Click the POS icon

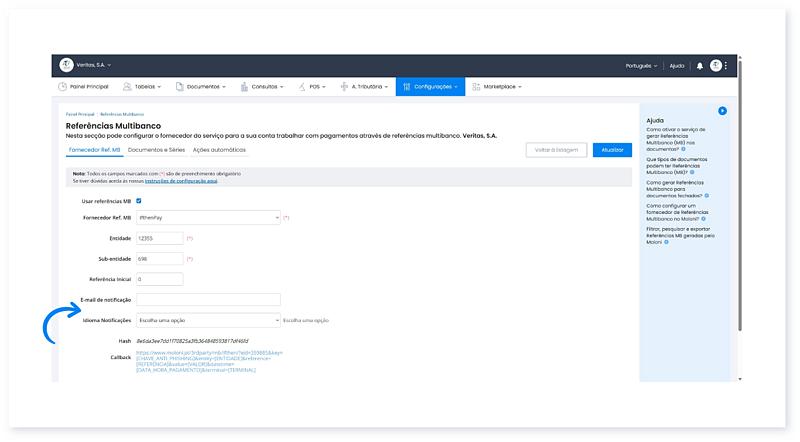point(302,87)
